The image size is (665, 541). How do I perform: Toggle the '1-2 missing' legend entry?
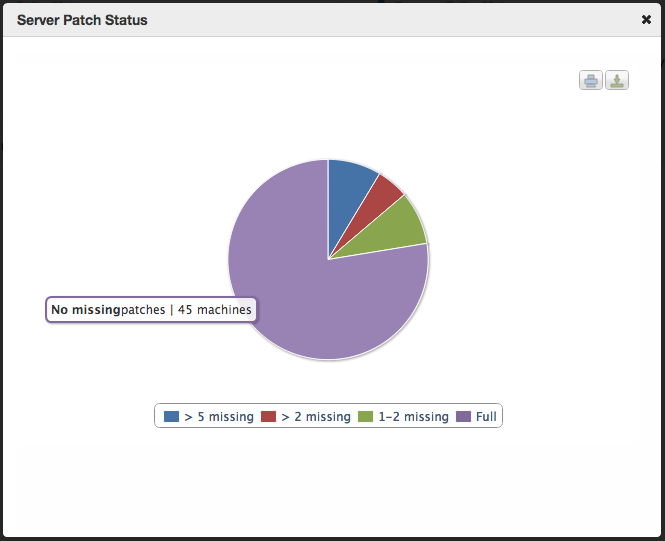point(403,417)
